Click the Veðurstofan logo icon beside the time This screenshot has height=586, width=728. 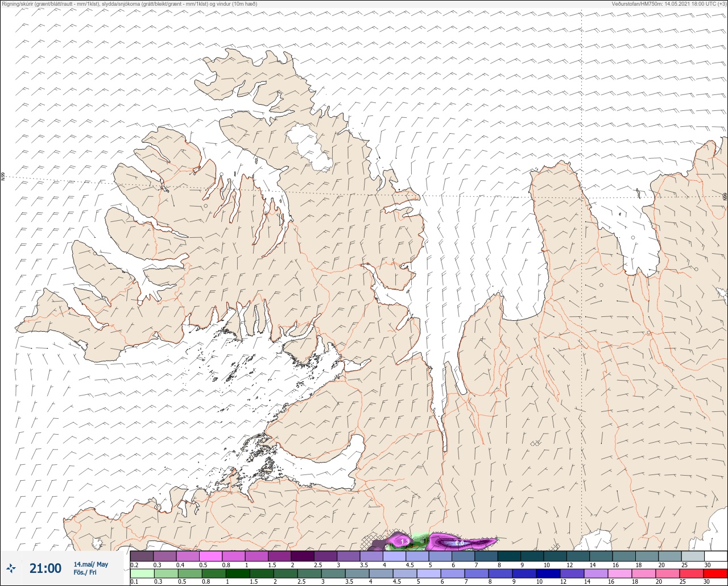coord(11,568)
